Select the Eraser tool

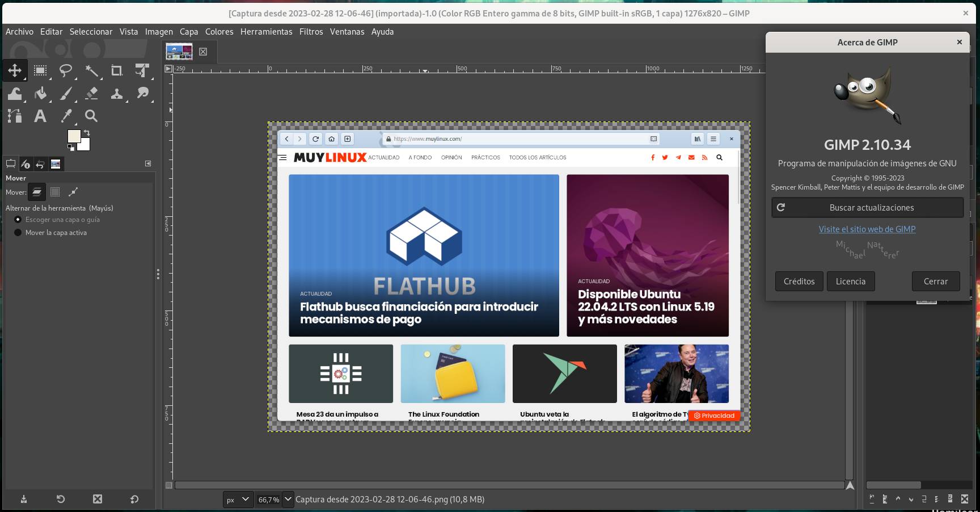[x=91, y=94]
